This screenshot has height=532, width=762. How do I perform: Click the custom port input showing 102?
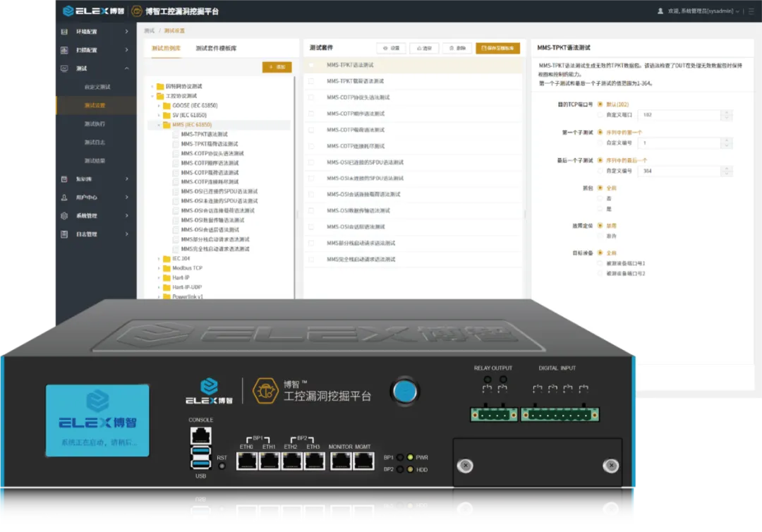pos(679,115)
